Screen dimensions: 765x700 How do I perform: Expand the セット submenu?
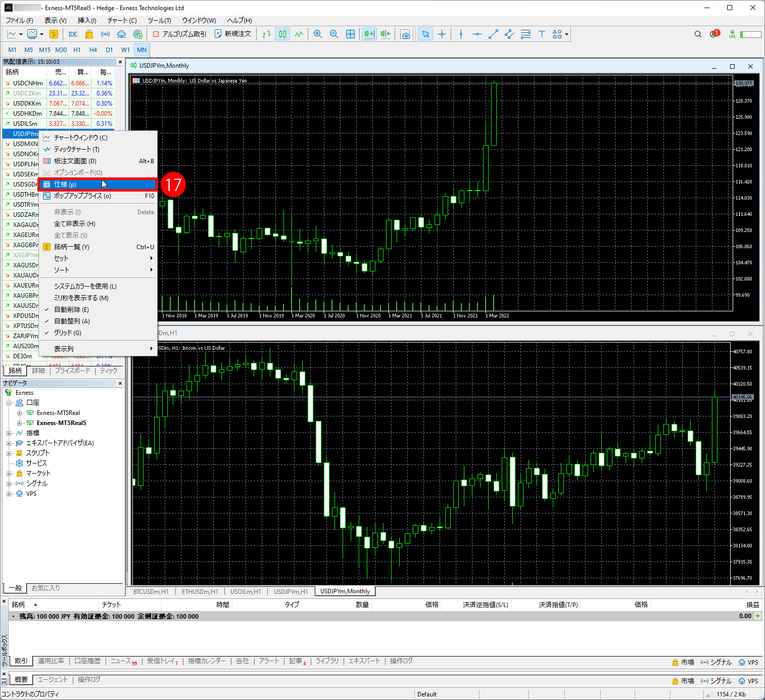pos(98,258)
